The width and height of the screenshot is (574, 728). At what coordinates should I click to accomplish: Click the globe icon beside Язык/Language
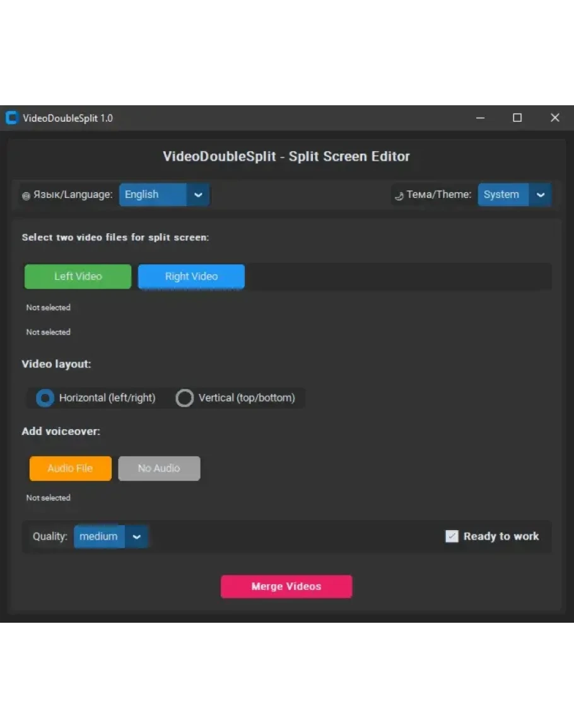[x=26, y=195]
